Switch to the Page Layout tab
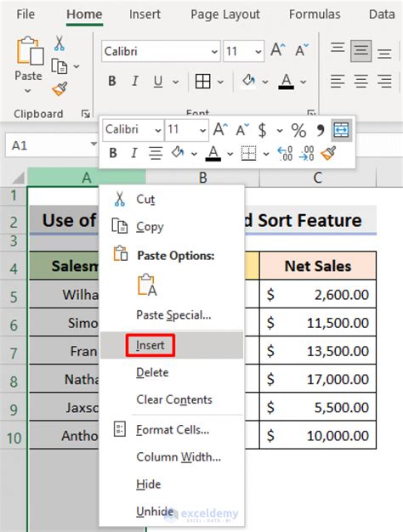The height and width of the screenshot is (532, 403). click(225, 14)
